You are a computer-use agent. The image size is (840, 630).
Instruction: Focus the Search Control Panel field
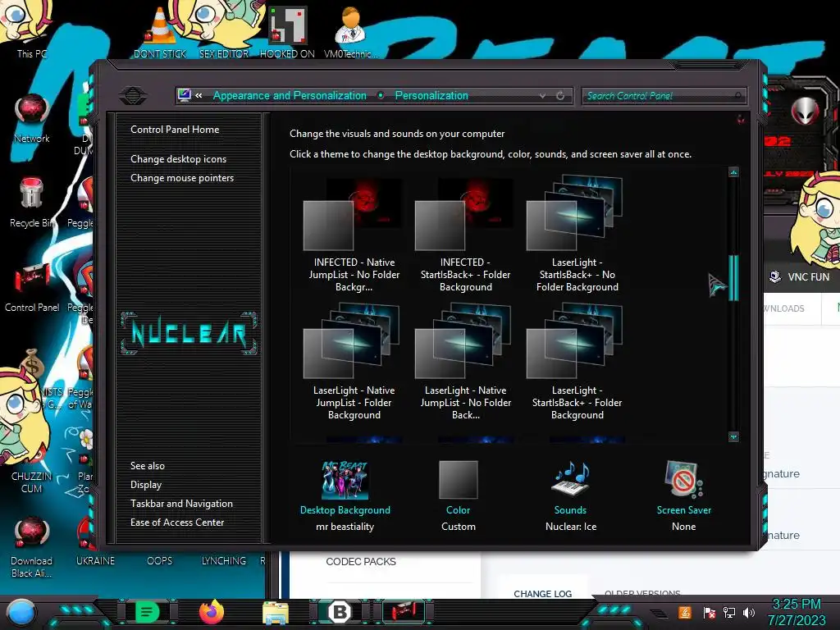664,96
